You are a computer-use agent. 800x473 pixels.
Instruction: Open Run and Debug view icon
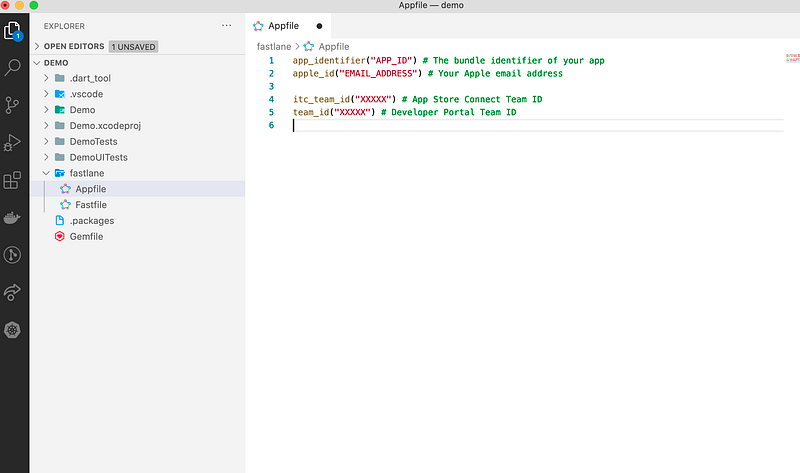[x=12, y=142]
